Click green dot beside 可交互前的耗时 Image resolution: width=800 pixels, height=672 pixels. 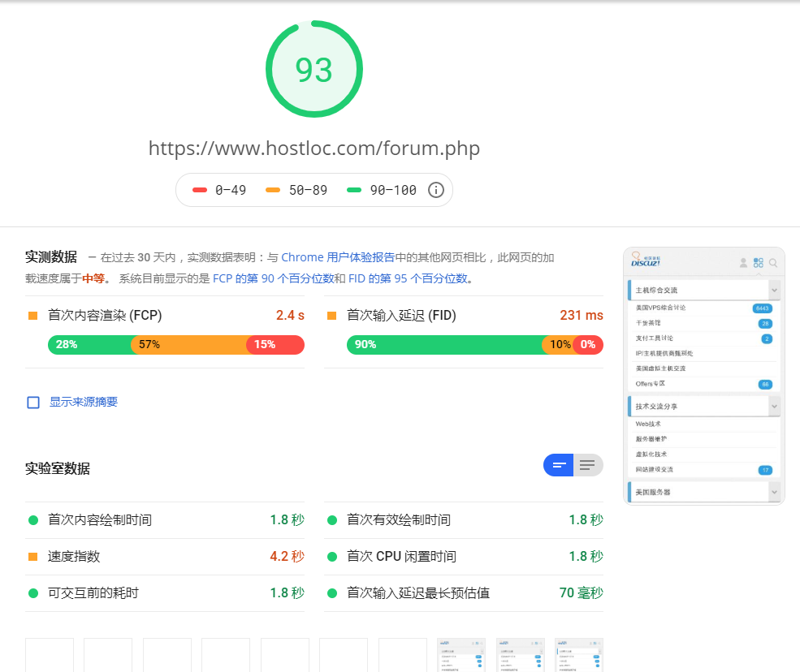[x=33, y=593]
